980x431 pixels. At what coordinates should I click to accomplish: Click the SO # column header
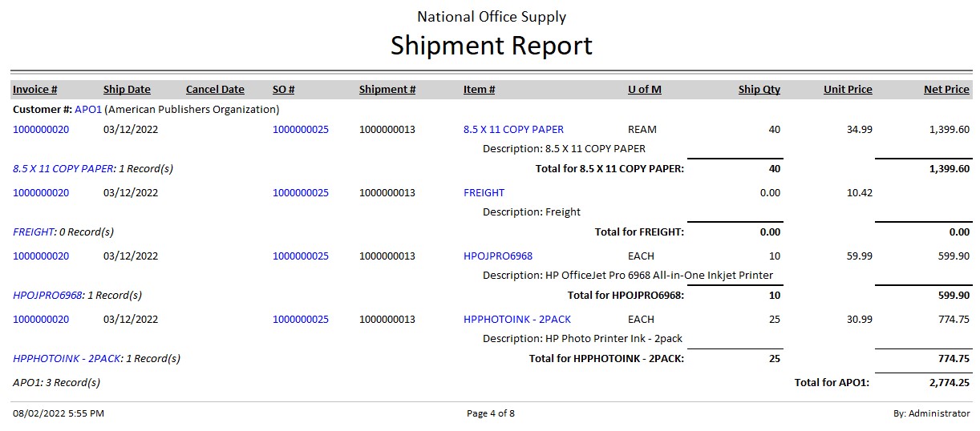click(x=284, y=90)
